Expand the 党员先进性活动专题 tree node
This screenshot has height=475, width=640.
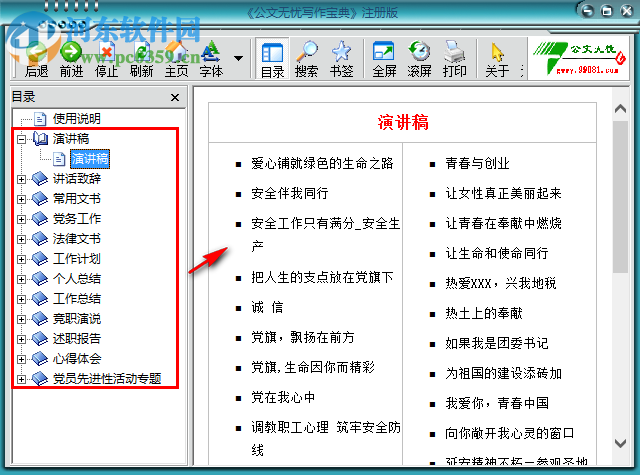[21, 379]
